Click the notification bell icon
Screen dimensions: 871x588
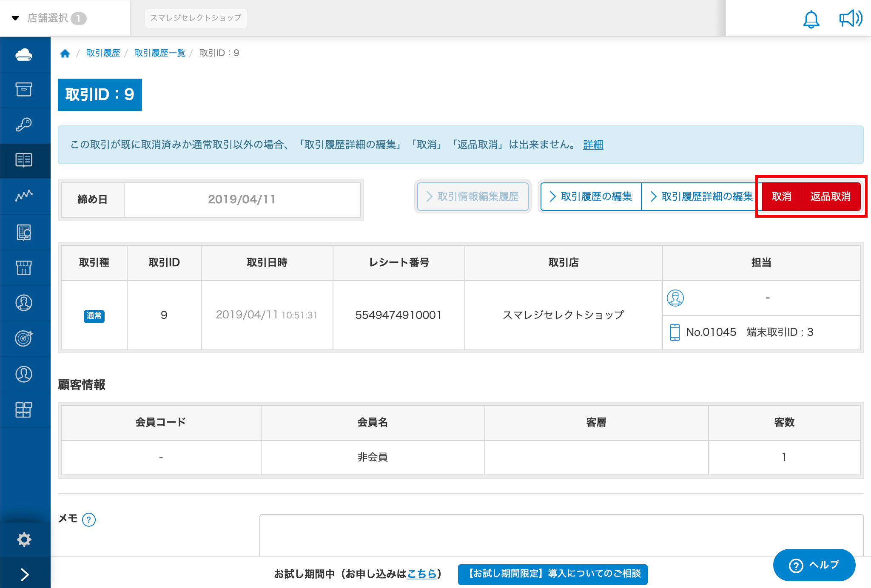pyautogui.click(x=811, y=19)
